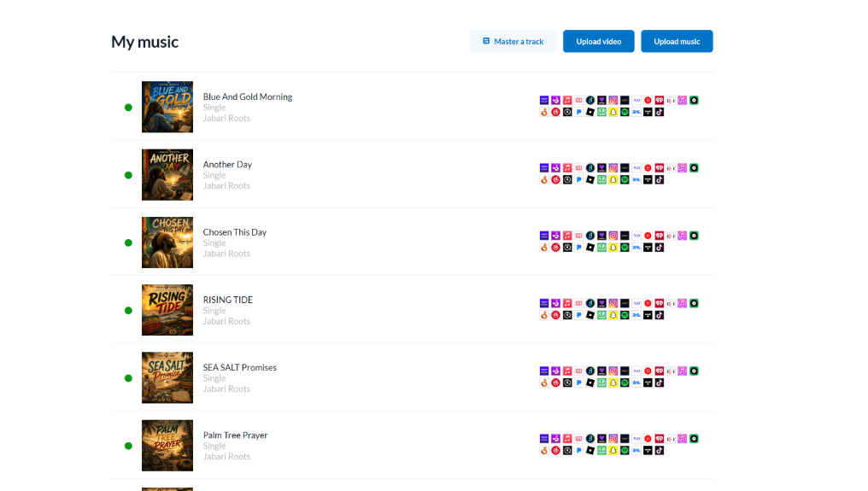Click Deezer purple heart icon for RISING TIDE
Screen dimensions: 868x491
point(601,303)
